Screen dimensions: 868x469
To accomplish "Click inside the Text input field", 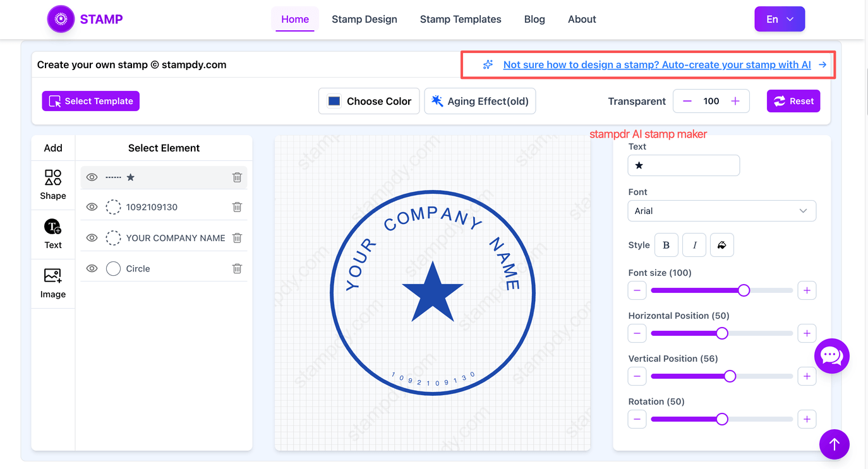I will click(684, 165).
